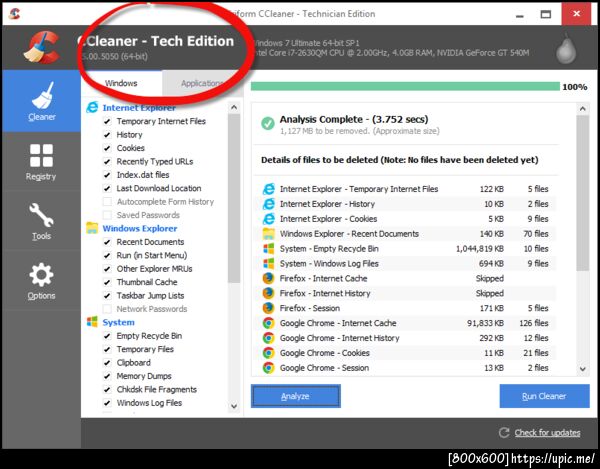Screen dimensions: 600x469
Task: Open the Tools wrench section
Action: [41, 221]
